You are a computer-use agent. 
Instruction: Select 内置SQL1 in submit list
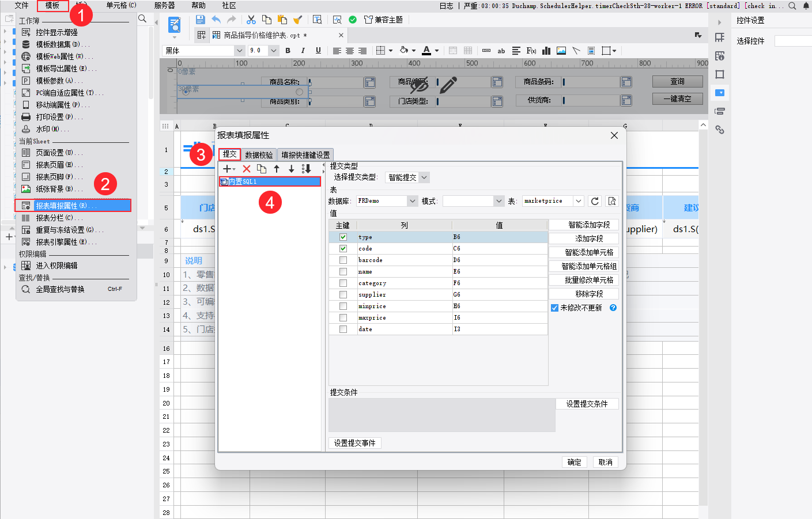270,181
